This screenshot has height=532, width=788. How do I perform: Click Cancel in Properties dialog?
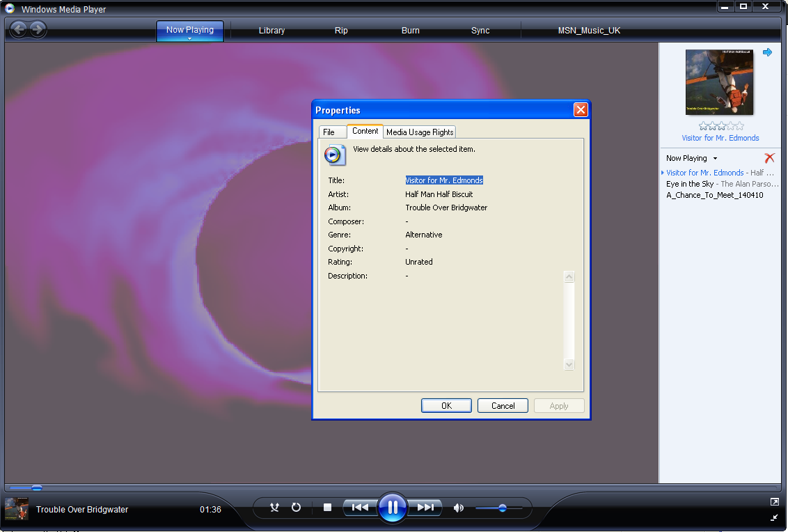click(503, 406)
